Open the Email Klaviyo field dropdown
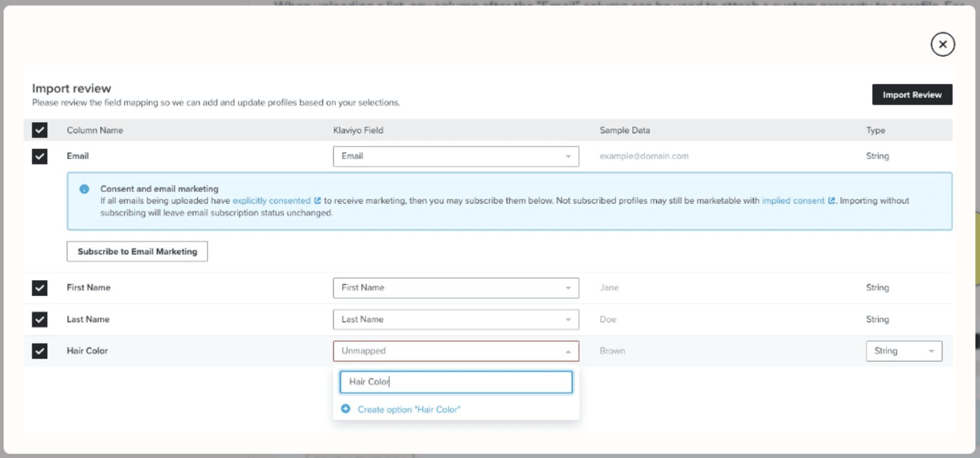 (x=456, y=156)
